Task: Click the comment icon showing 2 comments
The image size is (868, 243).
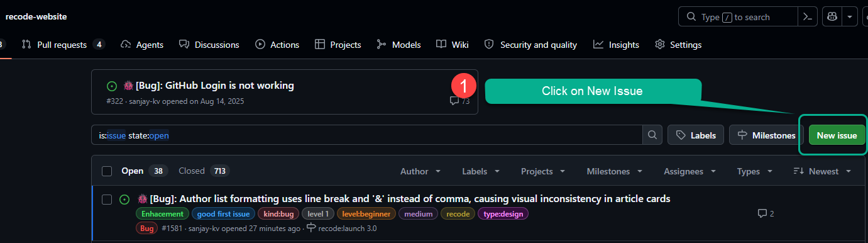Action: point(762,213)
